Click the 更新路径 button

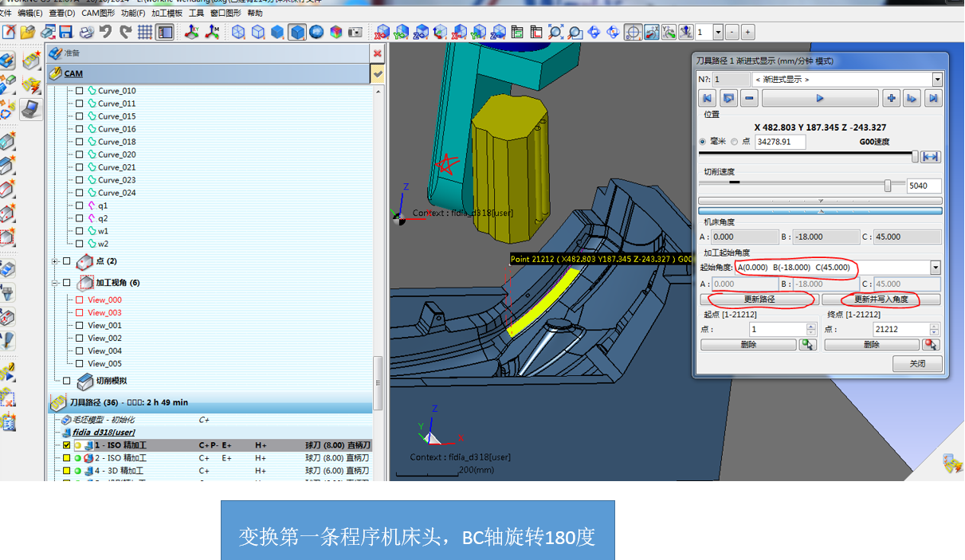click(x=759, y=300)
